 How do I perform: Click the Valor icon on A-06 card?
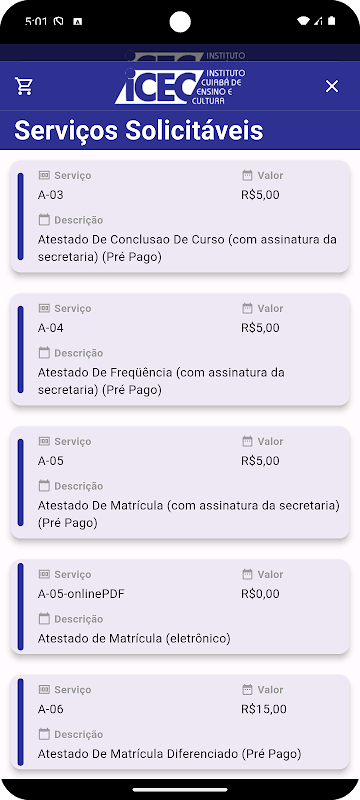click(x=247, y=689)
